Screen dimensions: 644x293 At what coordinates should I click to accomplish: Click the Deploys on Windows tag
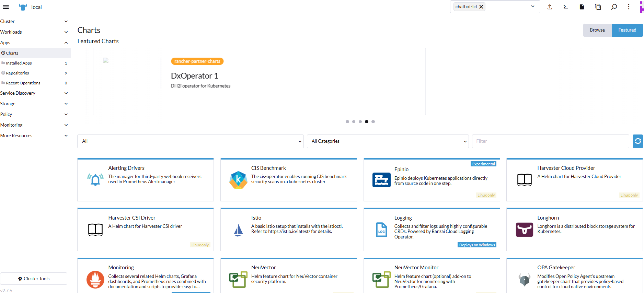(x=477, y=245)
